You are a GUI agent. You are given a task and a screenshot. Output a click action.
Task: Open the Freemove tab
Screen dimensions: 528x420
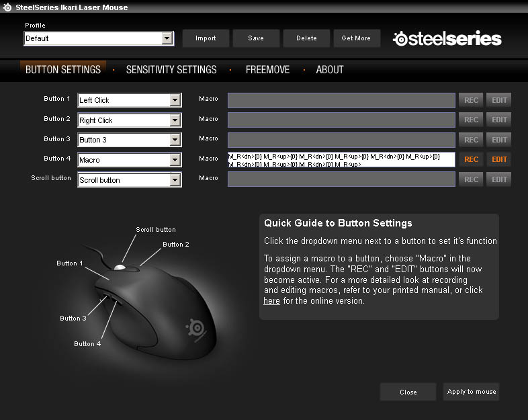tap(267, 70)
